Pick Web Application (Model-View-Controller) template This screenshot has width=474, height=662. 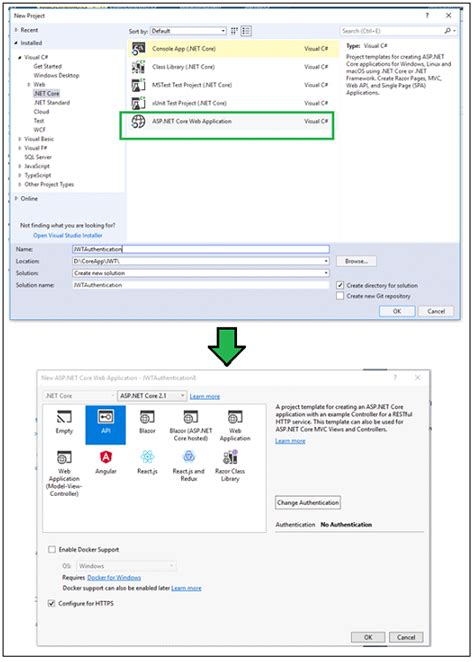(x=64, y=473)
